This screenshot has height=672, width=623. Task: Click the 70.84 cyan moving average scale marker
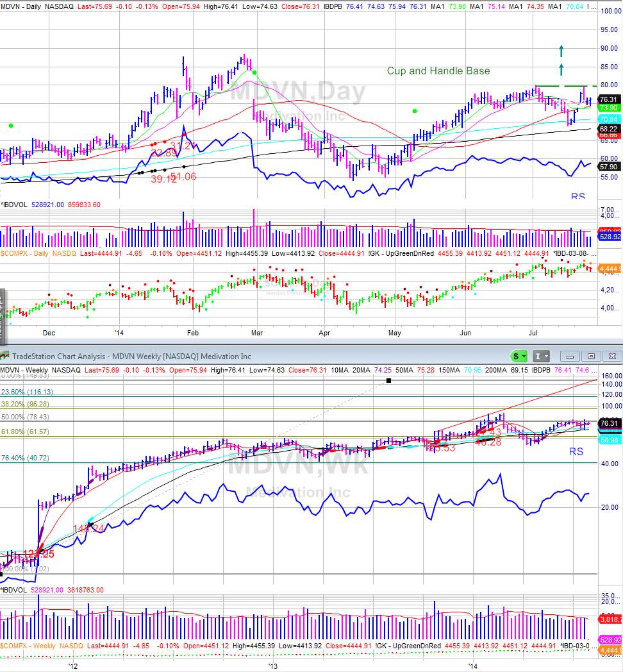point(608,119)
